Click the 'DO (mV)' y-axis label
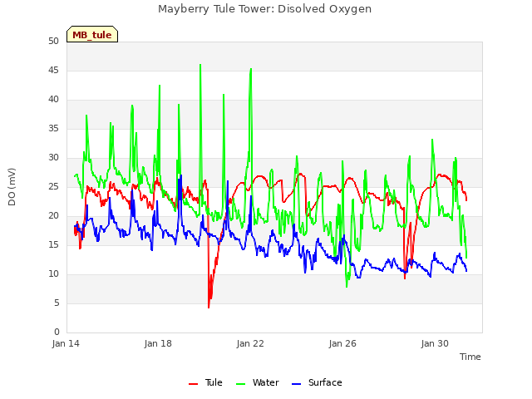This screenshot has width=532, height=399. coord(12,187)
